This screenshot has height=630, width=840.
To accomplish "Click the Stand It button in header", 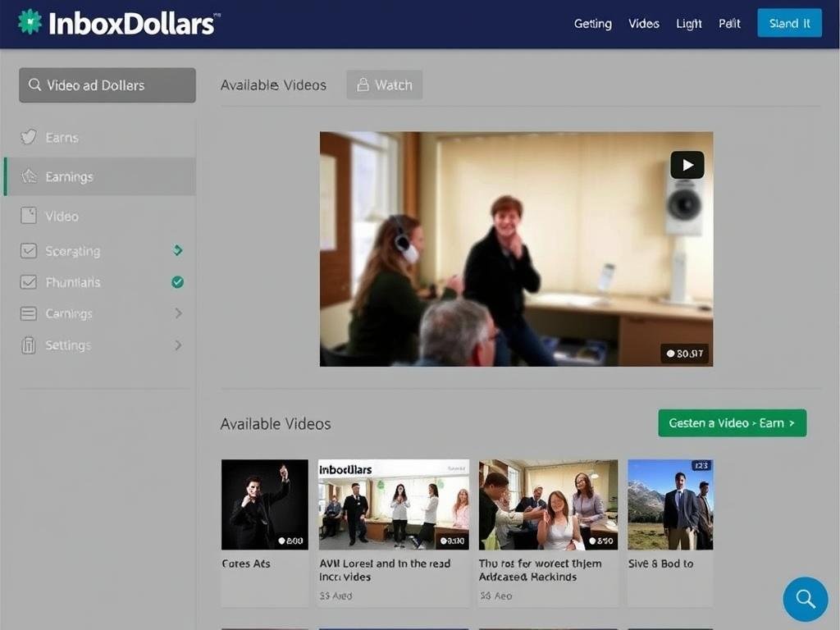I will [789, 24].
